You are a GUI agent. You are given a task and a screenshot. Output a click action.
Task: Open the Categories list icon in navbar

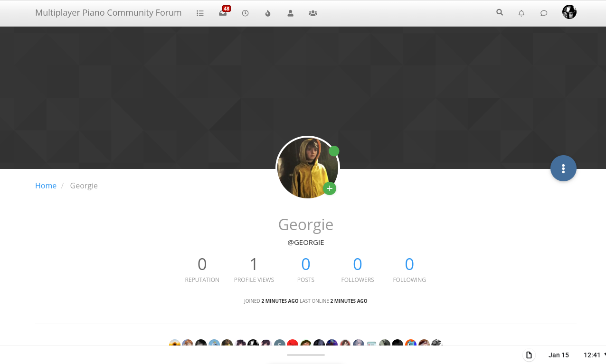point(200,13)
